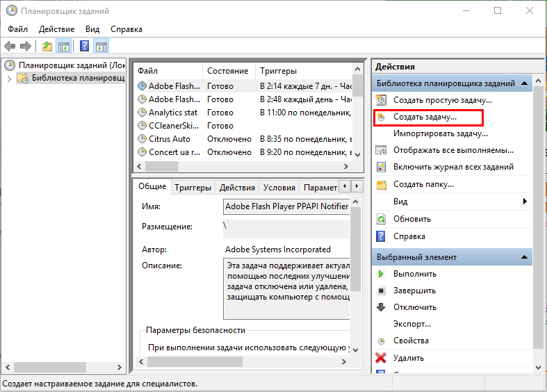The height and width of the screenshot is (392, 547).
Task: Click the red X 'Удалить' icon
Action: 381,358
